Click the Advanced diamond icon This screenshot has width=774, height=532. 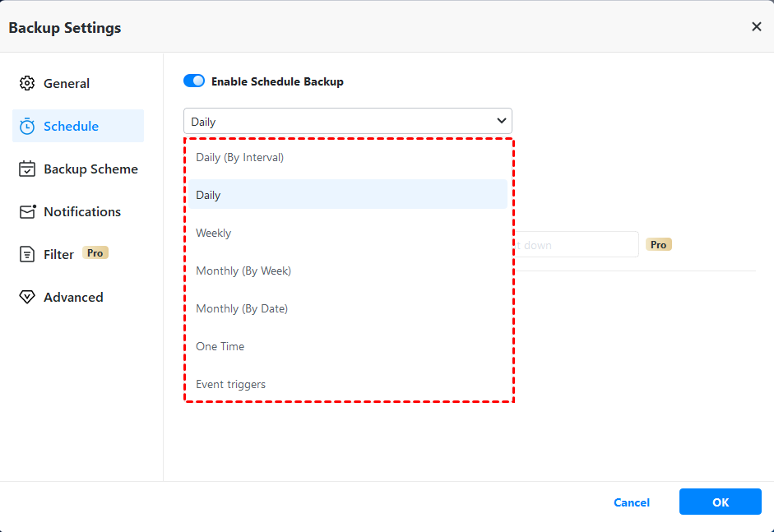(x=27, y=297)
